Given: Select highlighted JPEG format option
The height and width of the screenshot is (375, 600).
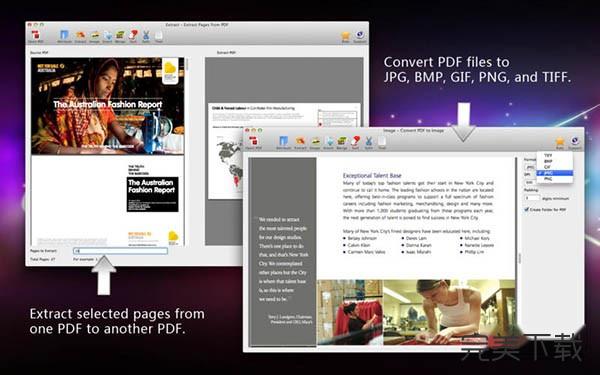Looking at the screenshot, I should 554,173.
